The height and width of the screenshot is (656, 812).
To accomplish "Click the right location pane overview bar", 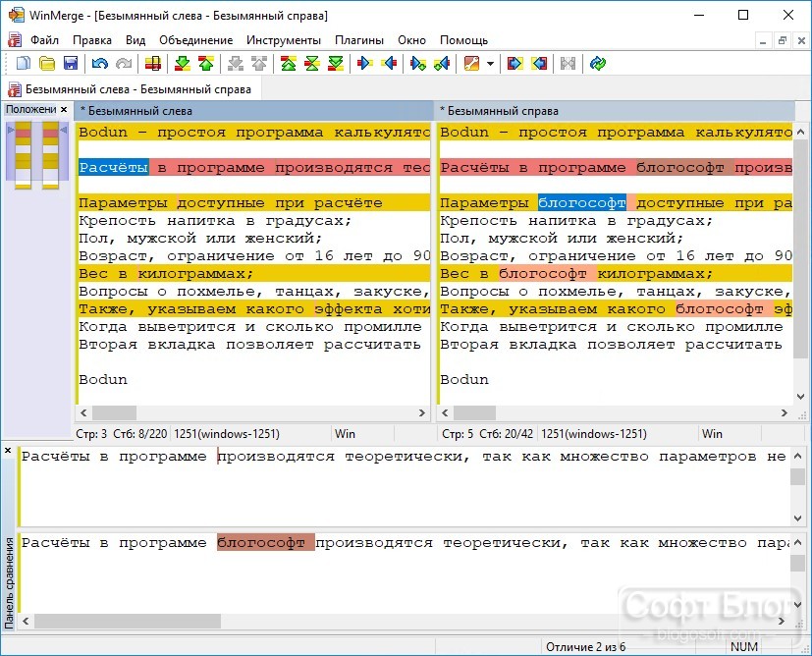I will (x=50, y=155).
